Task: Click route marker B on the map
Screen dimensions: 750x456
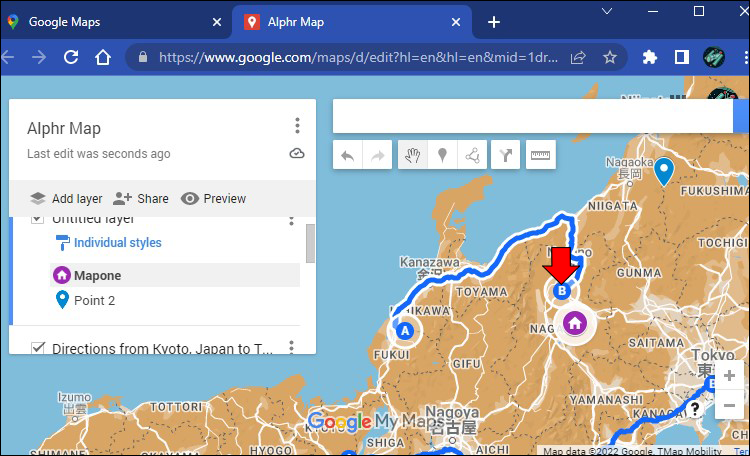Action: 562,290
